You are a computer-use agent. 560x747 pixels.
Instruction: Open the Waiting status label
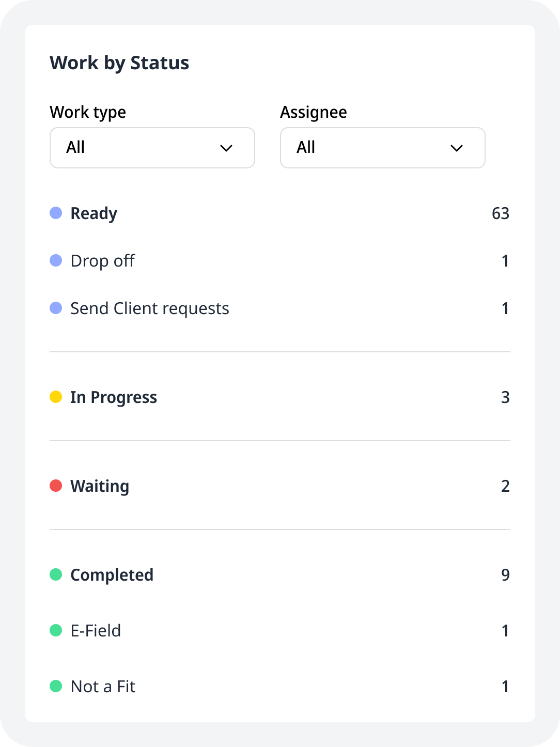pos(100,486)
